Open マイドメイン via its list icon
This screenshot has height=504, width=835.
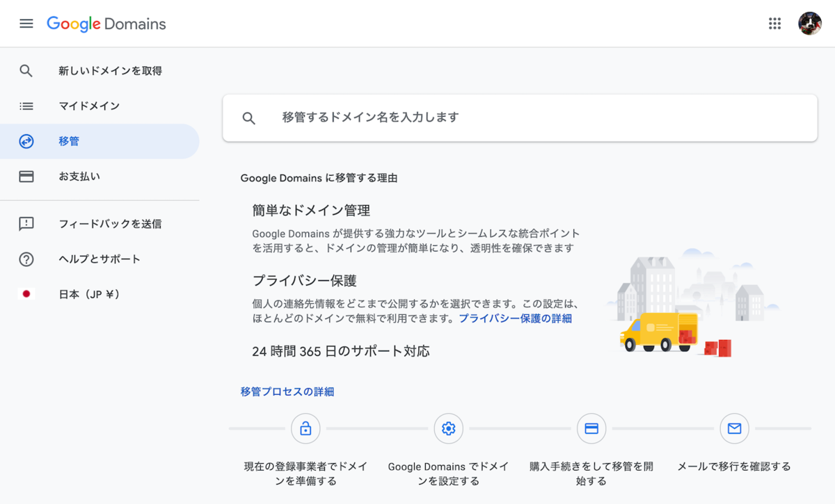coord(26,106)
